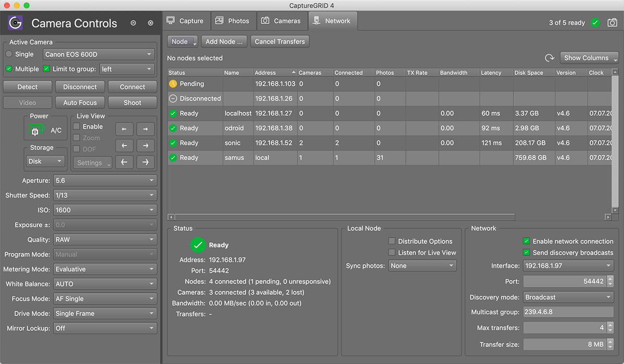Toggle Send discovery broadcasts checkbox
The height and width of the screenshot is (364, 624).
coord(526,253)
